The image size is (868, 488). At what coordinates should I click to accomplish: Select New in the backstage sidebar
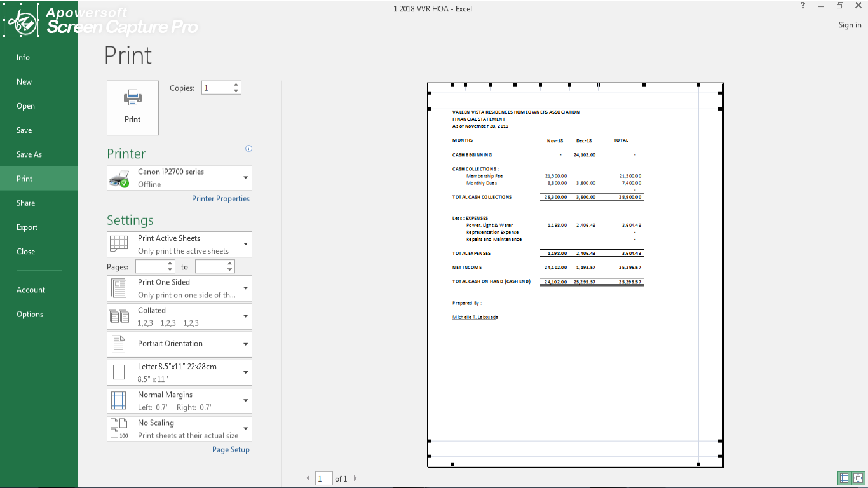tap(24, 81)
